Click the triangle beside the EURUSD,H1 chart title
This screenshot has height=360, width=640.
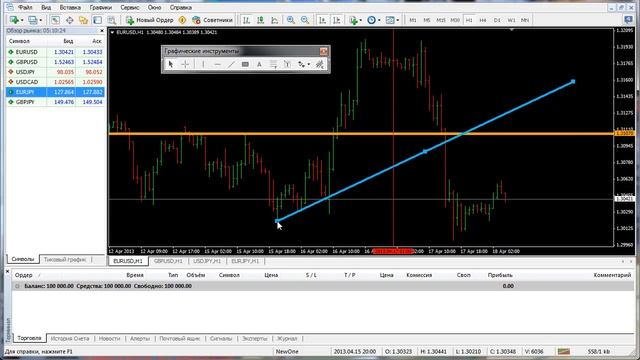pyautogui.click(x=112, y=32)
